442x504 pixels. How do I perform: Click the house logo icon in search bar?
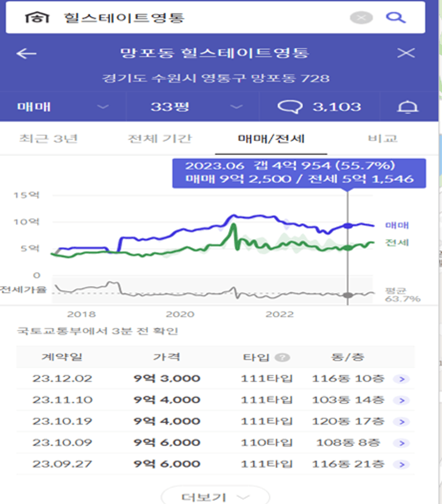tap(37, 17)
